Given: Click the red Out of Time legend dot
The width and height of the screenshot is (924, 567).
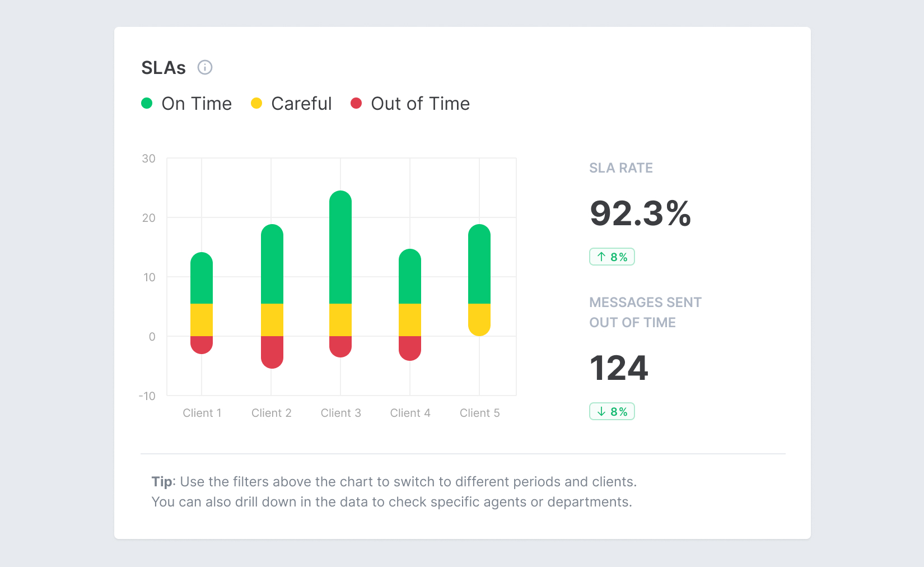Looking at the screenshot, I should pos(357,103).
